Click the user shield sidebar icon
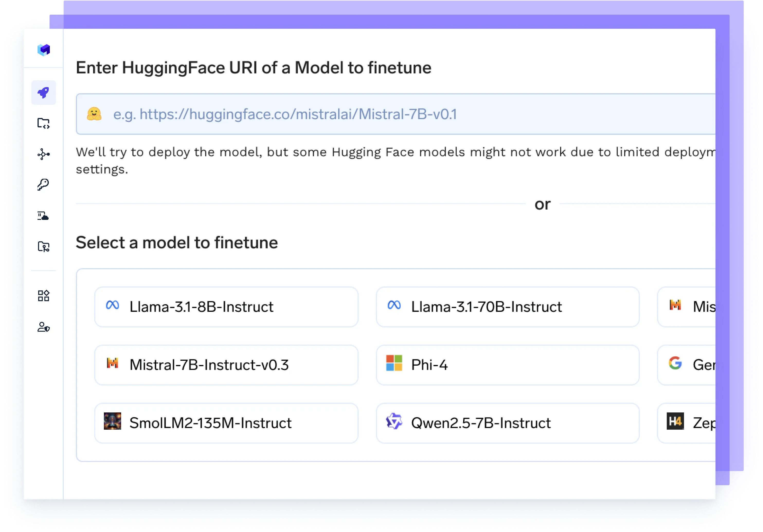Screen dimensions: 763x532 pyautogui.click(x=43, y=327)
